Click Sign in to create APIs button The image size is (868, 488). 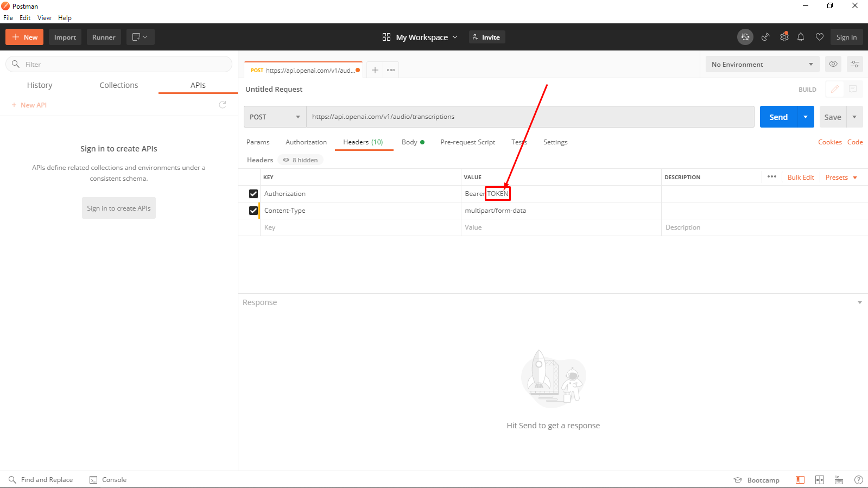119,208
